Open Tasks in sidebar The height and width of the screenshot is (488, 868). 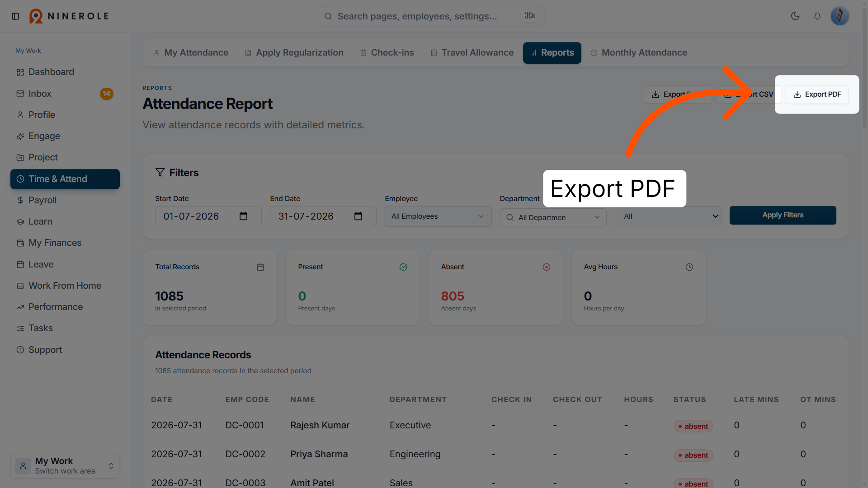tap(65, 328)
